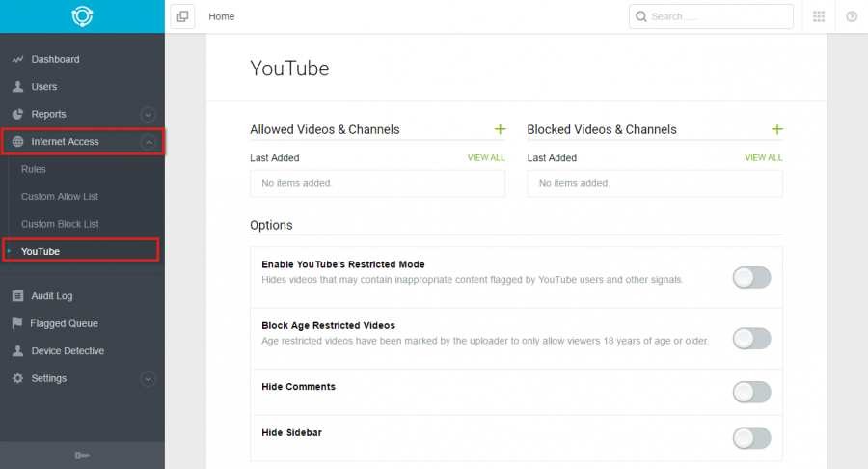Toggle Block Age Restricted Videos switch
Image resolution: width=868 pixels, height=469 pixels.
pos(751,339)
